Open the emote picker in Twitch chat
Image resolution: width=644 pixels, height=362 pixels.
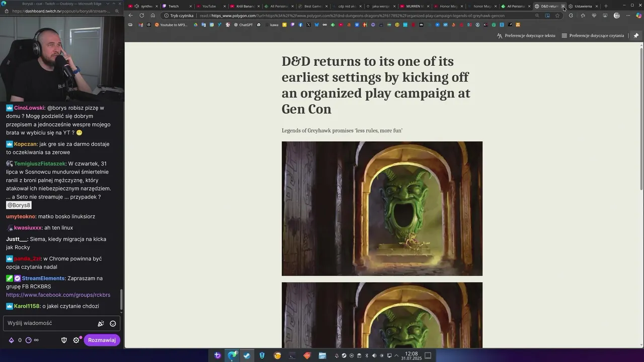(x=113, y=324)
